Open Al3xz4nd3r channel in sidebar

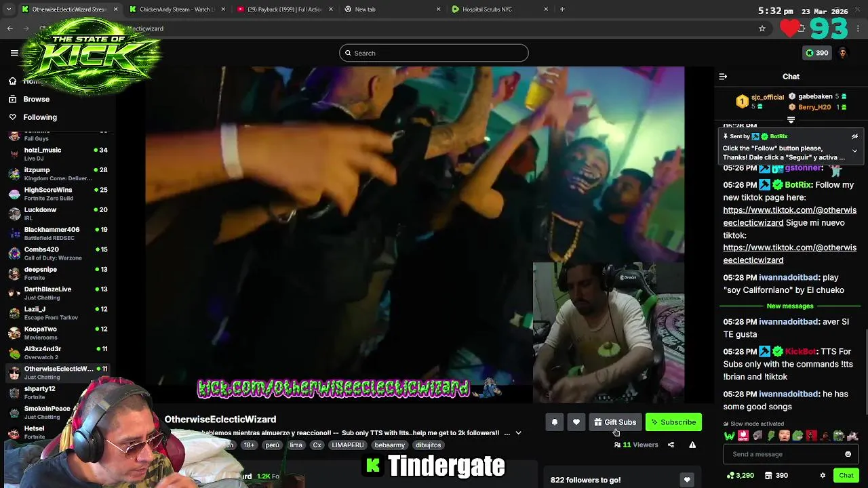(57, 352)
